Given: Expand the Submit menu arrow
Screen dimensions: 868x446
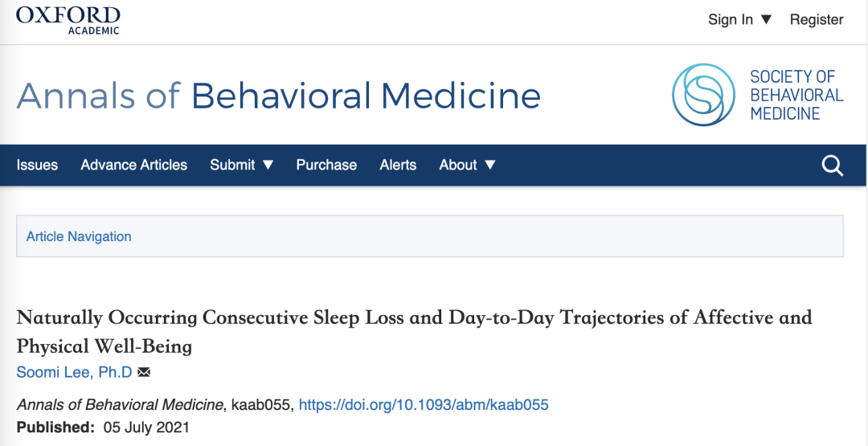Looking at the screenshot, I should pyautogui.click(x=268, y=165).
